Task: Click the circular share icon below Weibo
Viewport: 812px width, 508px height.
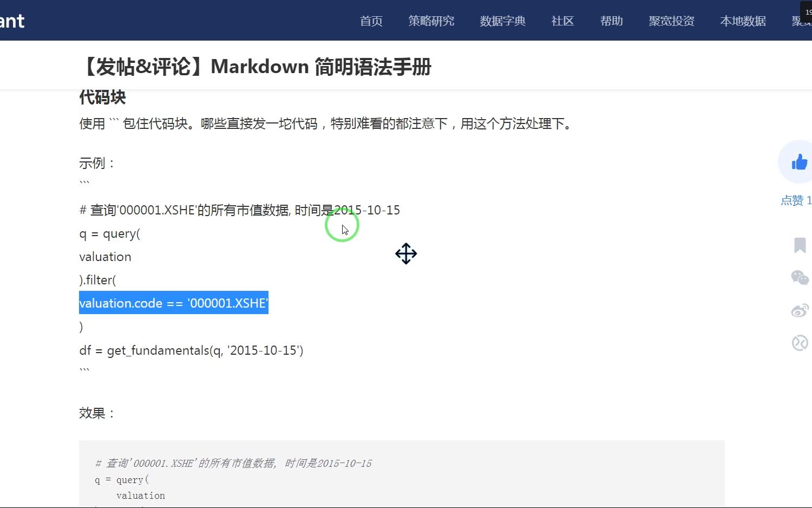Action: 800,343
